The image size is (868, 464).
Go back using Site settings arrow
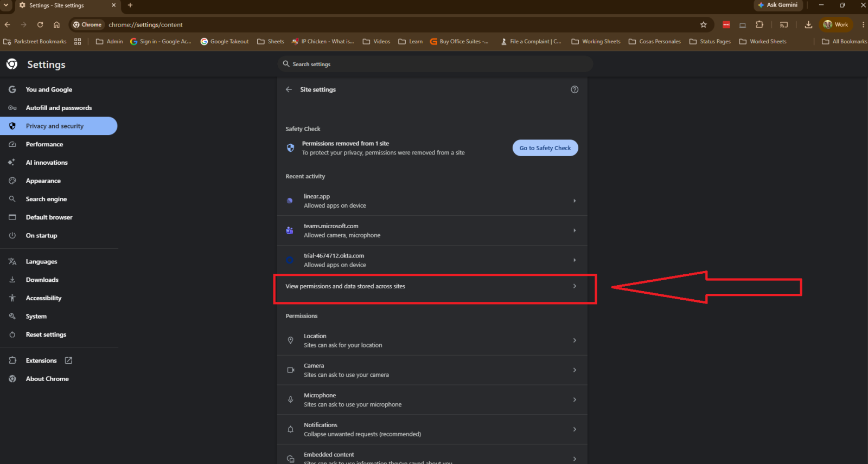(x=289, y=89)
